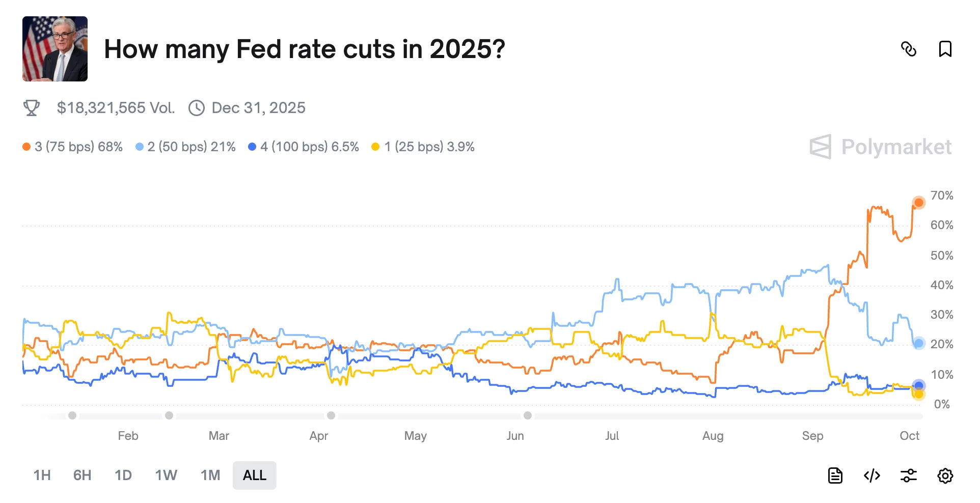Click the clock icon beside Dec 31, 2025
Image resolution: width=980 pixels, height=503 pixels.
click(x=196, y=107)
